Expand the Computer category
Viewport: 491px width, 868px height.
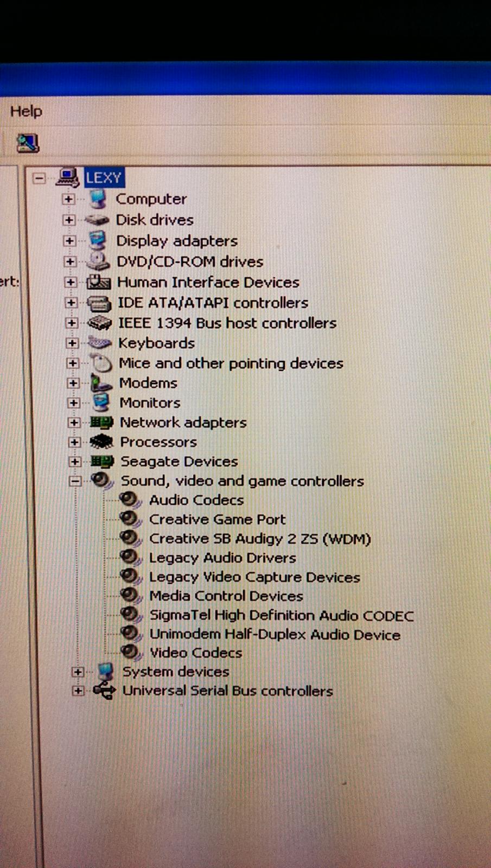click(x=68, y=199)
